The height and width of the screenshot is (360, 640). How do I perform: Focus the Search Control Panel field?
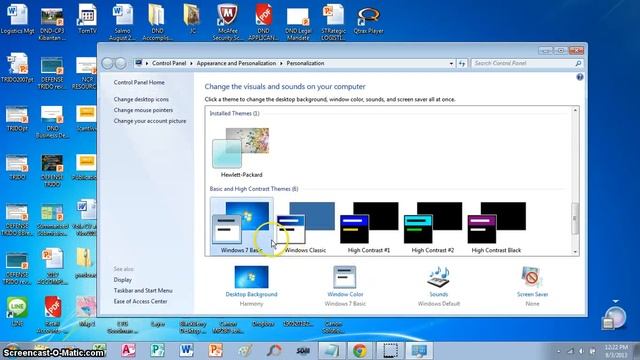coord(527,63)
